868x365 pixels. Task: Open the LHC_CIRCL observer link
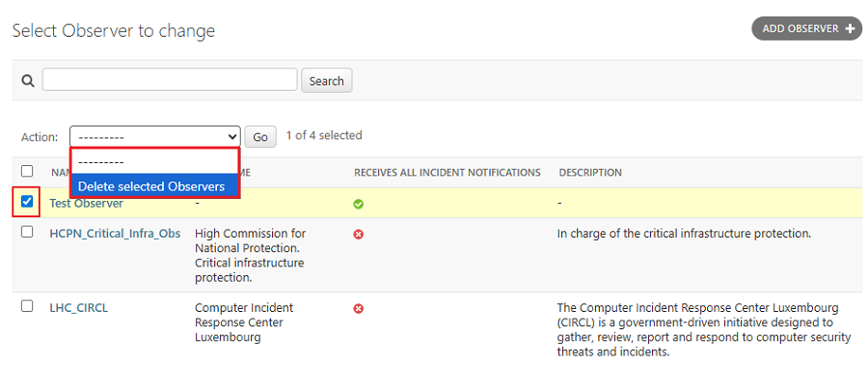point(79,307)
